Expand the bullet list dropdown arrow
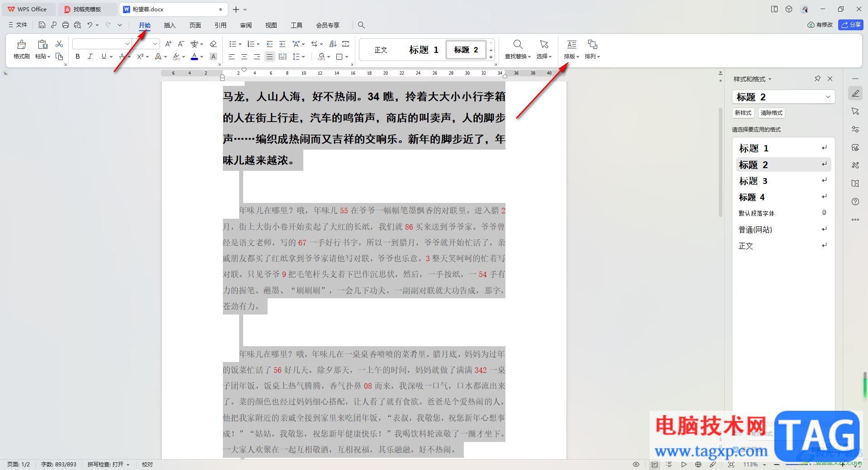Image resolution: width=868 pixels, height=470 pixels. (x=240, y=44)
